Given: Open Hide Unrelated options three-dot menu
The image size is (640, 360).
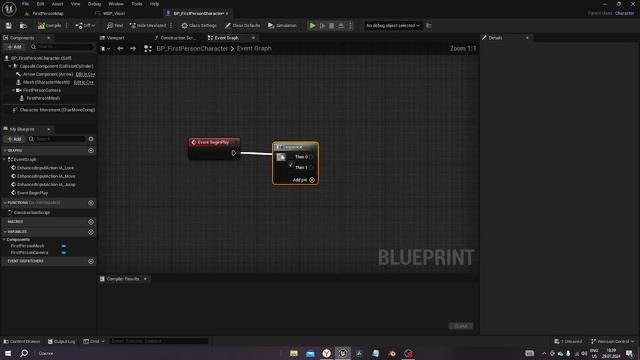Looking at the screenshot, I should click(x=171, y=25).
